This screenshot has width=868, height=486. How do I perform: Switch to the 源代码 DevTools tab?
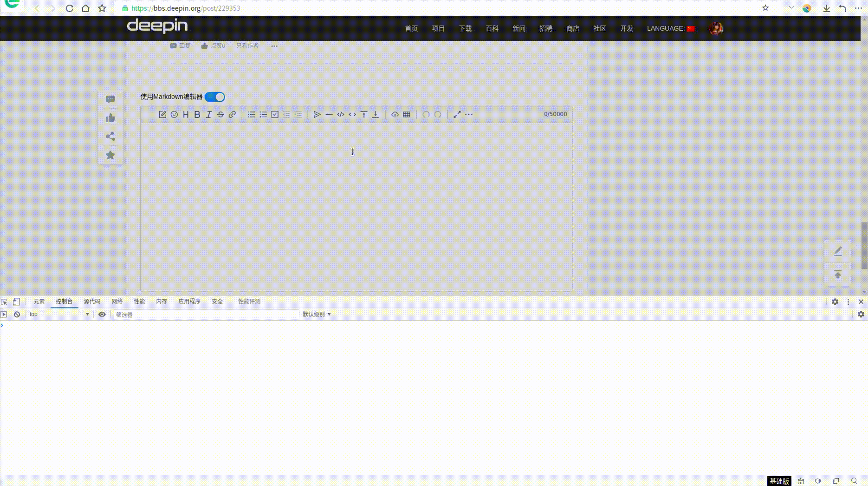point(92,302)
